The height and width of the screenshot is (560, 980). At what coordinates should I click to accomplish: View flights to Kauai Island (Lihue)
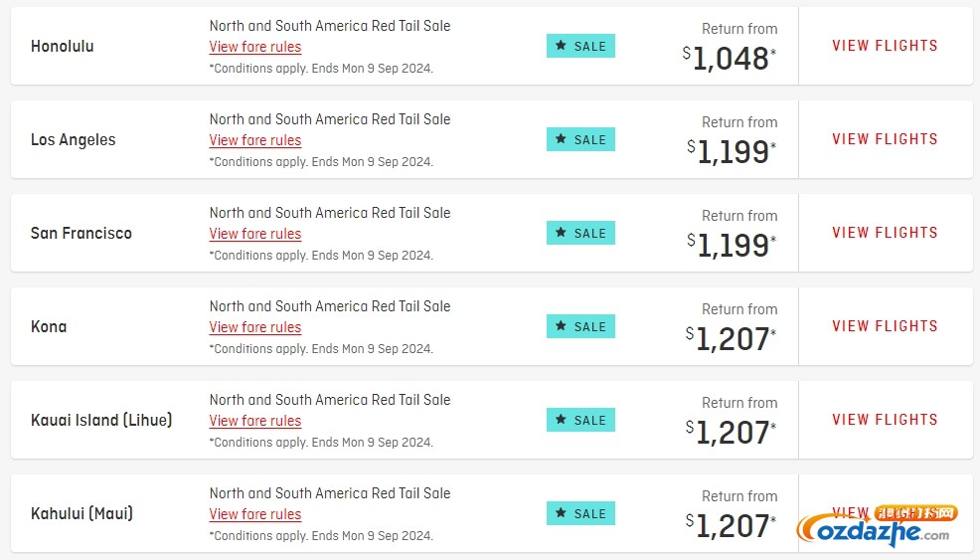[x=885, y=419]
